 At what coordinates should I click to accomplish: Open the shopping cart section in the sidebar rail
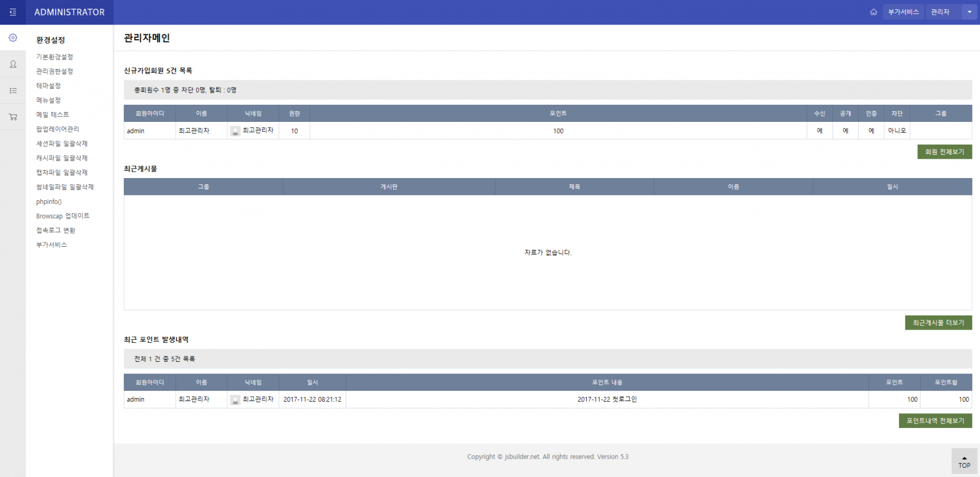13,117
